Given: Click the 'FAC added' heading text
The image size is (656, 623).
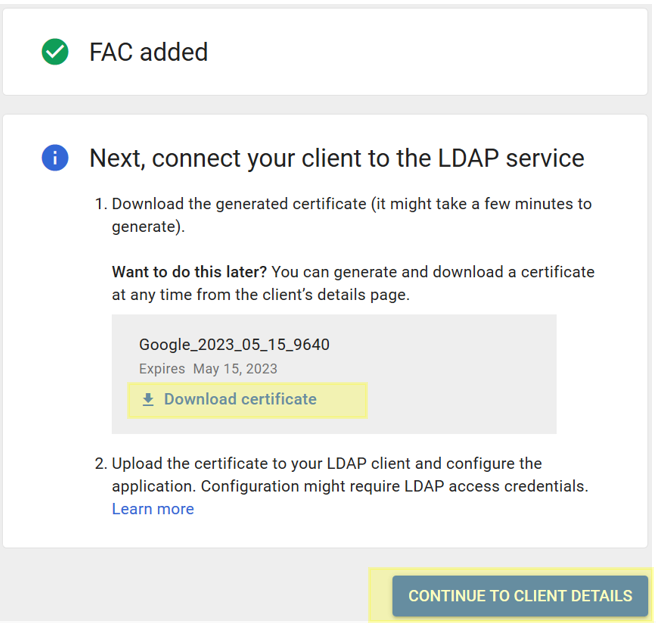Looking at the screenshot, I should (x=148, y=52).
